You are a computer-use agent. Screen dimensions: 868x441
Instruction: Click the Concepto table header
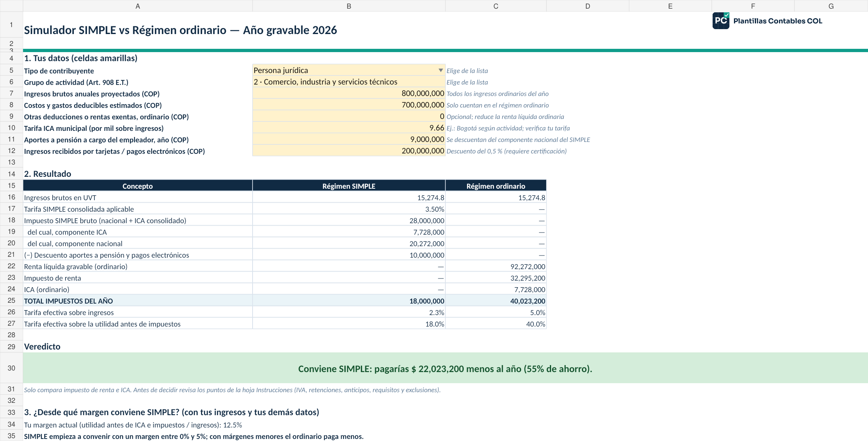(x=138, y=186)
